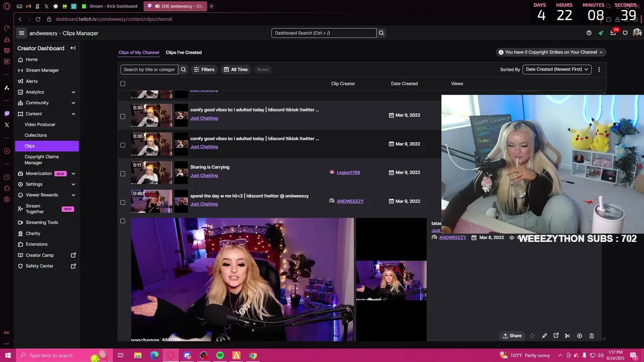This screenshot has width=644, height=362.
Task: Click the circled plus clip action icon
Action: pos(580,336)
